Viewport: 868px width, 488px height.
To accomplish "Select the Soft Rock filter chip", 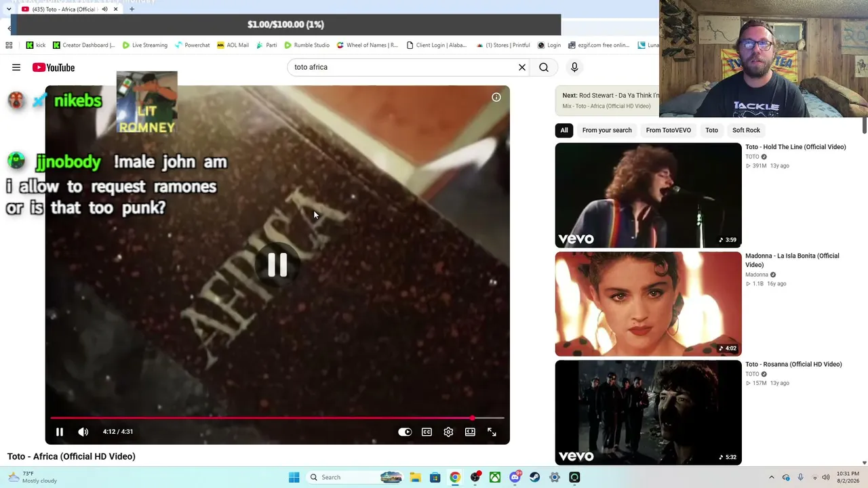I will coord(746,130).
